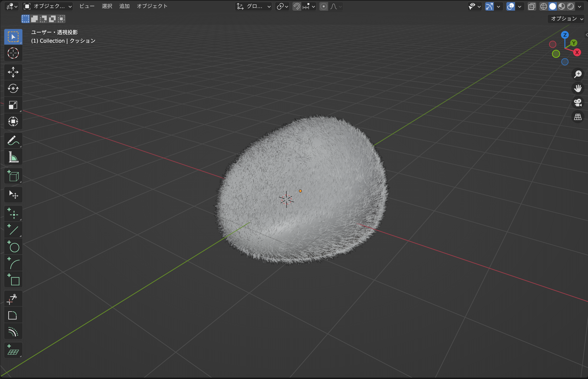Viewport: 588px width, 379px height.
Task: Select the Select Box tool
Action: tap(13, 37)
